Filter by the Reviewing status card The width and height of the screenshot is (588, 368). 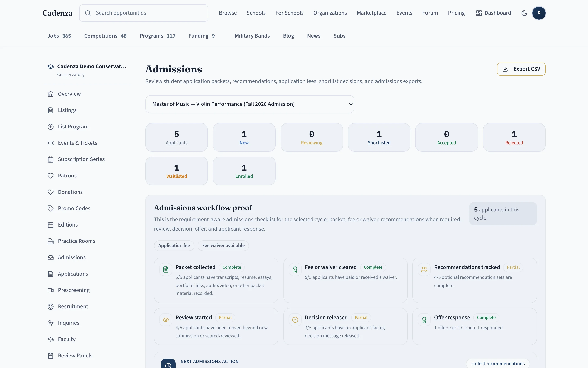coord(312,137)
